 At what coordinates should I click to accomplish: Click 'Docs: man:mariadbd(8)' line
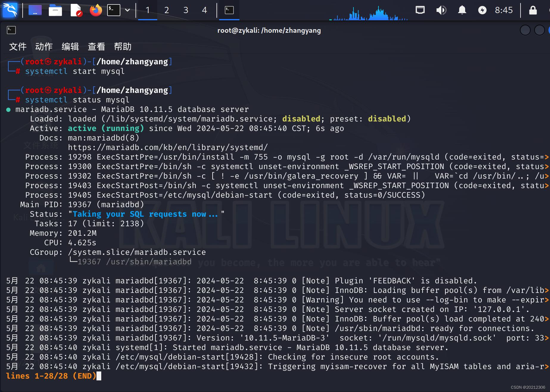[x=89, y=138]
